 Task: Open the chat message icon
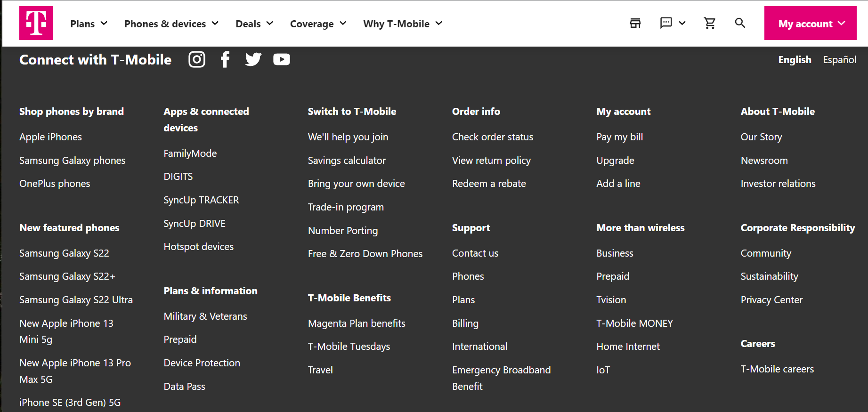tap(666, 23)
